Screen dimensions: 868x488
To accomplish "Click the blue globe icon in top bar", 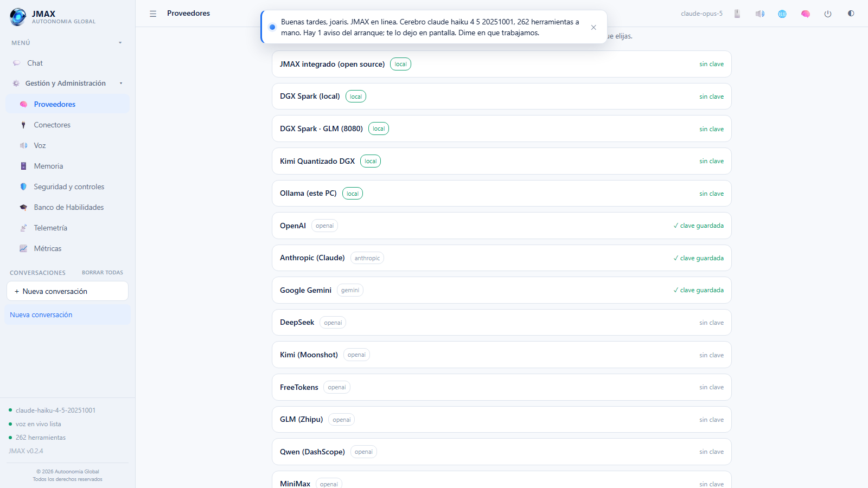I will [782, 14].
